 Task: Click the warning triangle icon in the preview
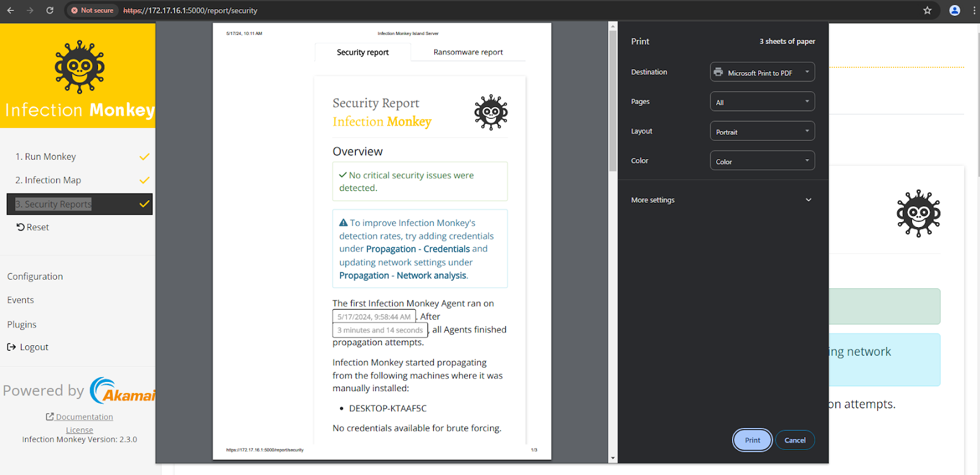344,223
